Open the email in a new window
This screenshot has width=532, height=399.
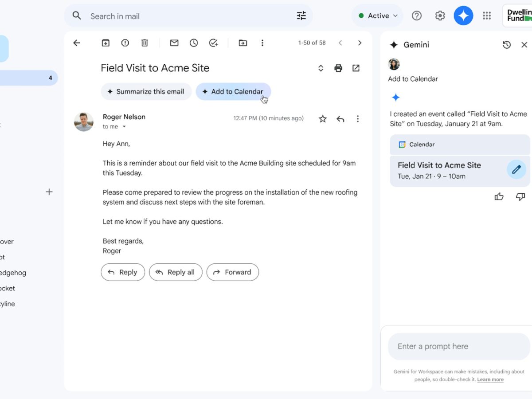tap(356, 68)
